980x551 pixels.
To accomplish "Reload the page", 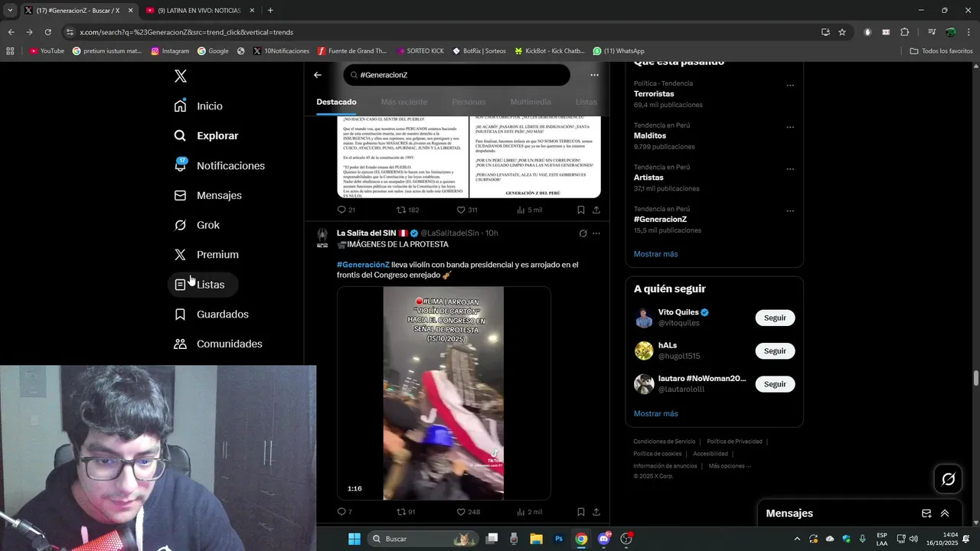I will pyautogui.click(x=47, y=32).
